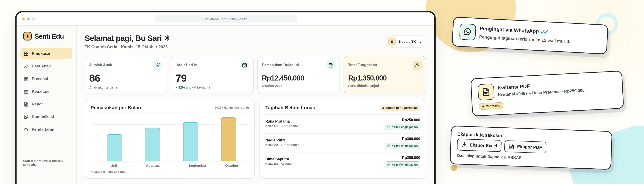Select the September bar in chart

[190, 142]
